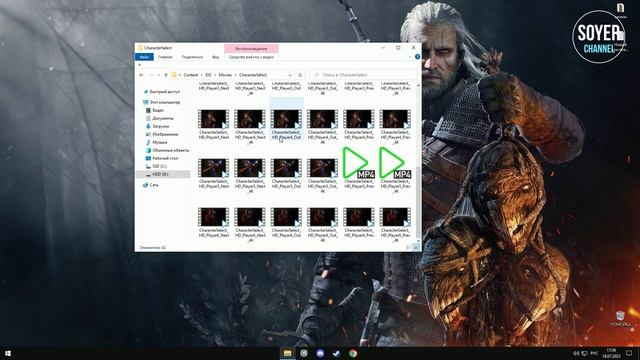Click the search CharacterSelect input field
The width and height of the screenshot is (640, 360).
pos(363,75)
